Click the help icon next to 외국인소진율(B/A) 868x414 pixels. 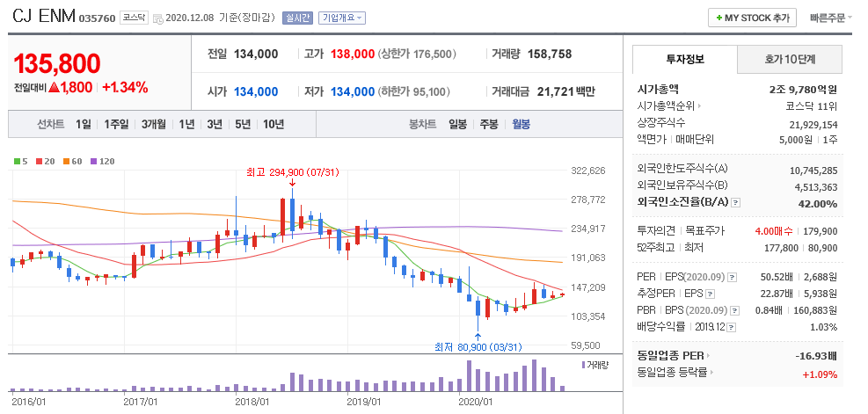[x=735, y=203]
